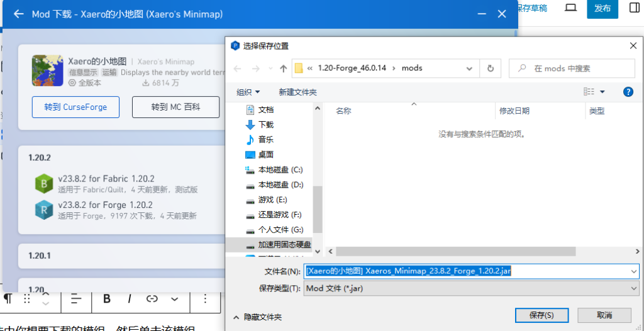Open the view options dropdown arrow
This screenshot has width=644, height=331.
coord(602,92)
